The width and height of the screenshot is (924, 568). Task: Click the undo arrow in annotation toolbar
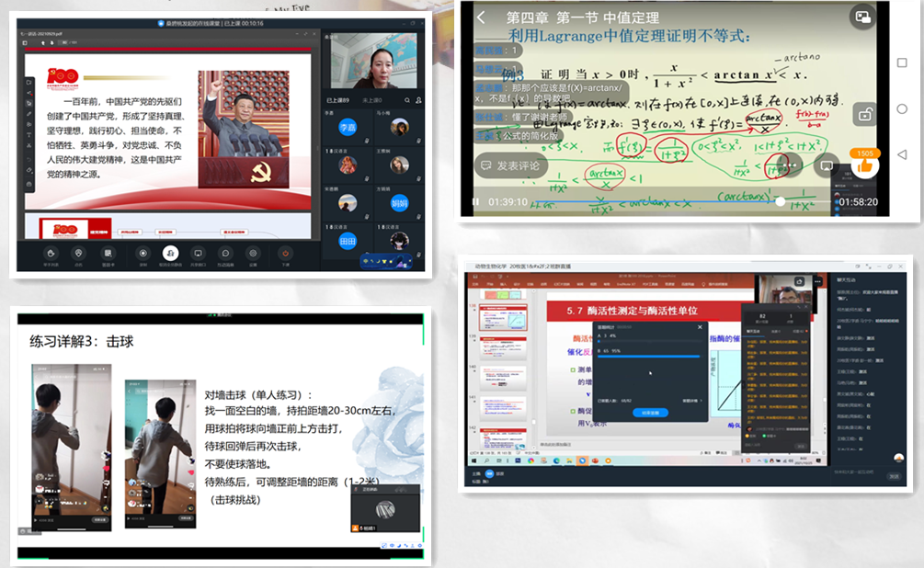click(29, 160)
